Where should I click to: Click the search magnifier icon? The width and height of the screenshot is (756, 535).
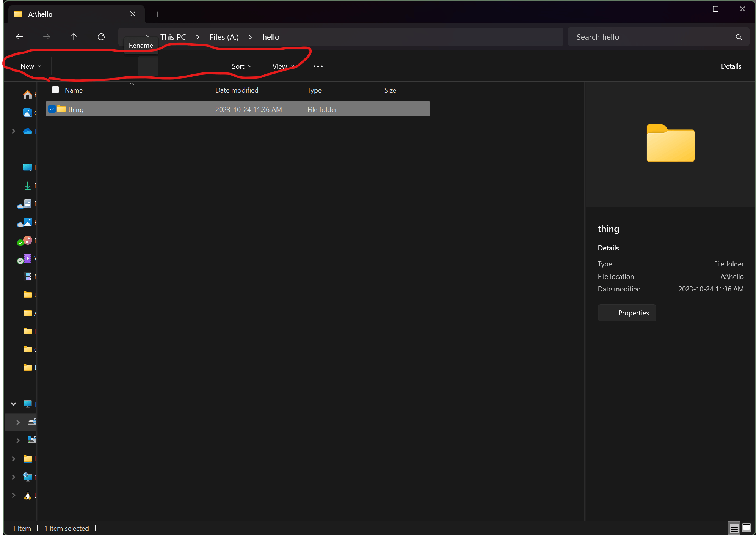[739, 37]
